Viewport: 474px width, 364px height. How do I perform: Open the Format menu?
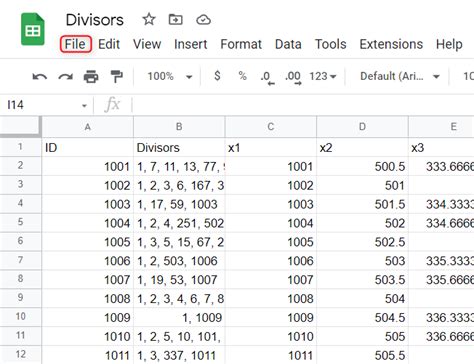pyautogui.click(x=241, y=44)
